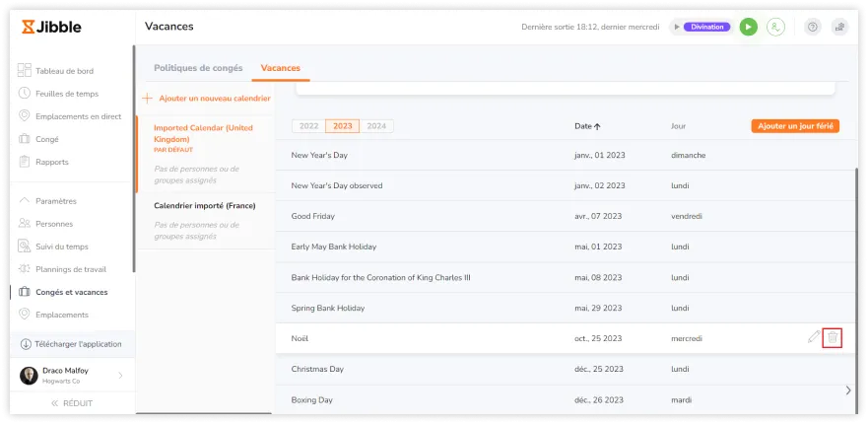Screen dimensions: 868x424
Task: Click Ajouter un jour férié button
Action: tap(794, 126)
